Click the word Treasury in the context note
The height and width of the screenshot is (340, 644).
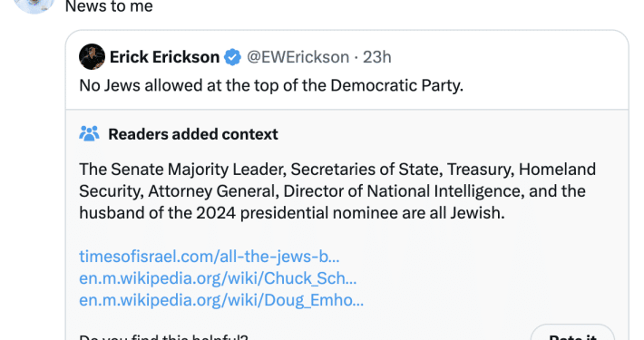click(x=481, y=170)
